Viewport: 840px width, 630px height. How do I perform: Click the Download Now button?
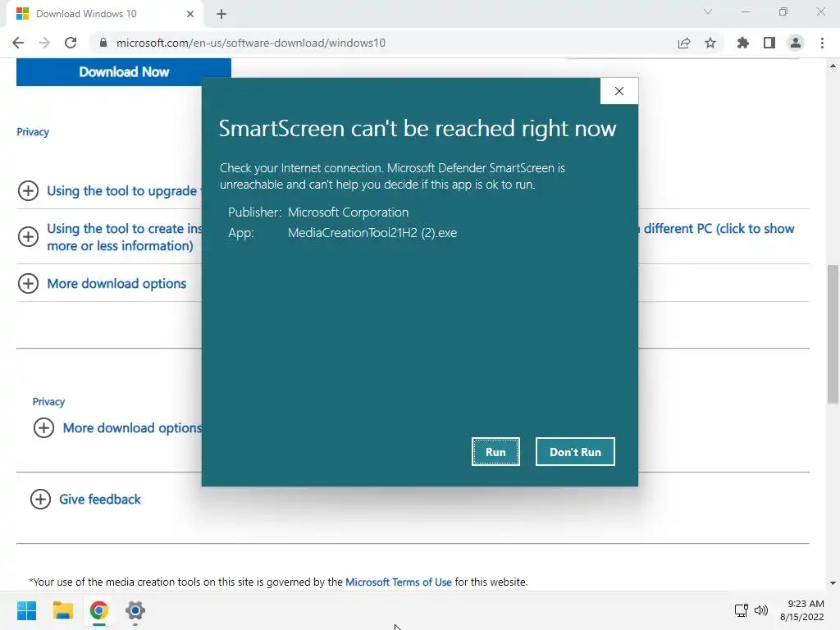[x=124, y=72]
